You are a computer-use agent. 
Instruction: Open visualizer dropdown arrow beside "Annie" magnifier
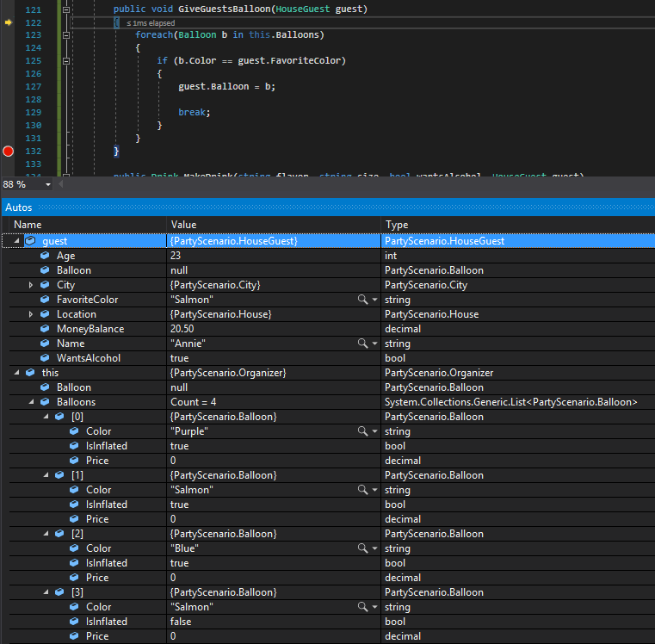coord(374,344)
